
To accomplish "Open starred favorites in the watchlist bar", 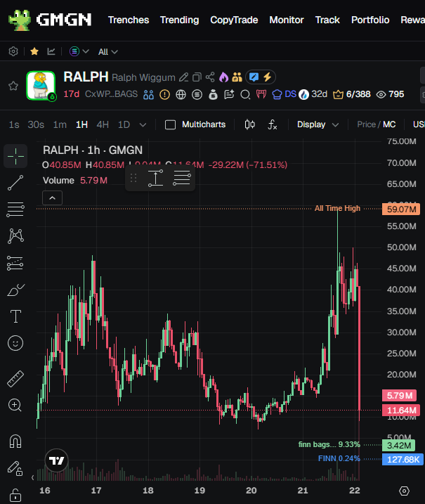I will coord(34,51).
